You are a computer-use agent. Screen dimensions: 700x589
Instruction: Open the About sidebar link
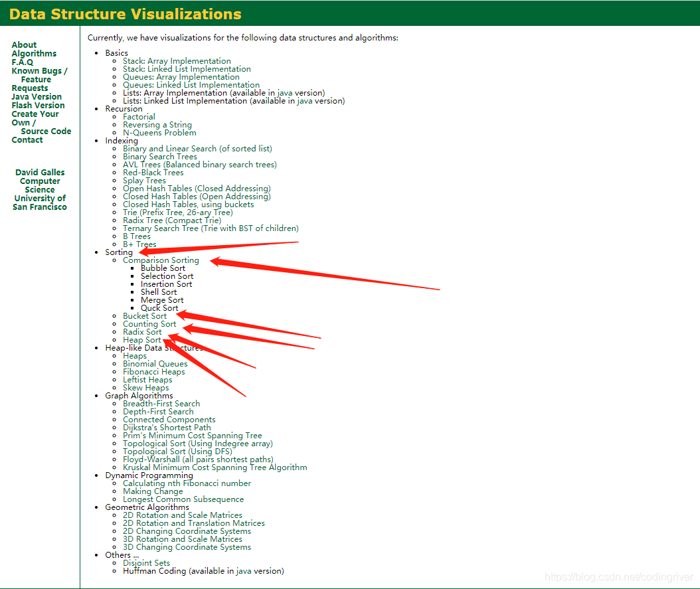click(x=24, y=44)
